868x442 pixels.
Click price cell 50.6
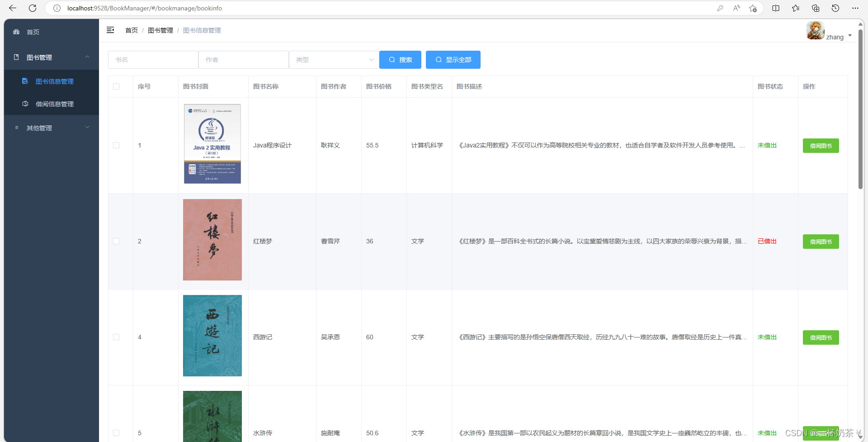[x=373, y=433]
